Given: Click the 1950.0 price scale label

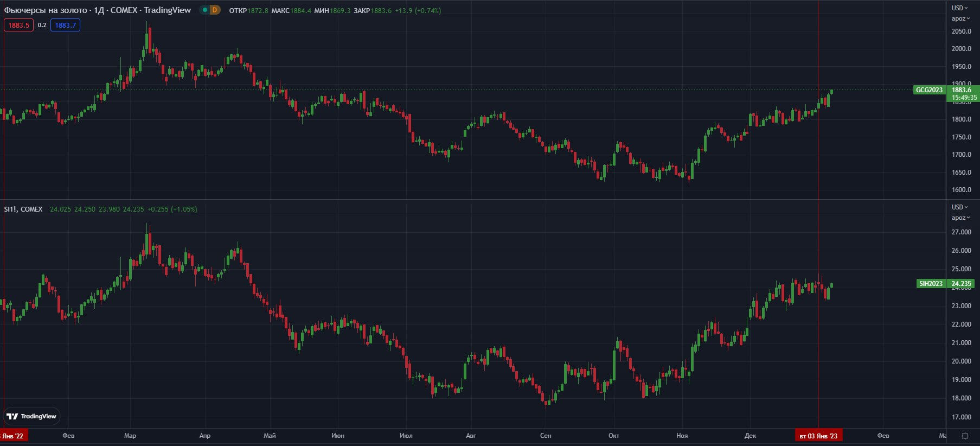Looking at the screenshot, I should tap(961, 67).
